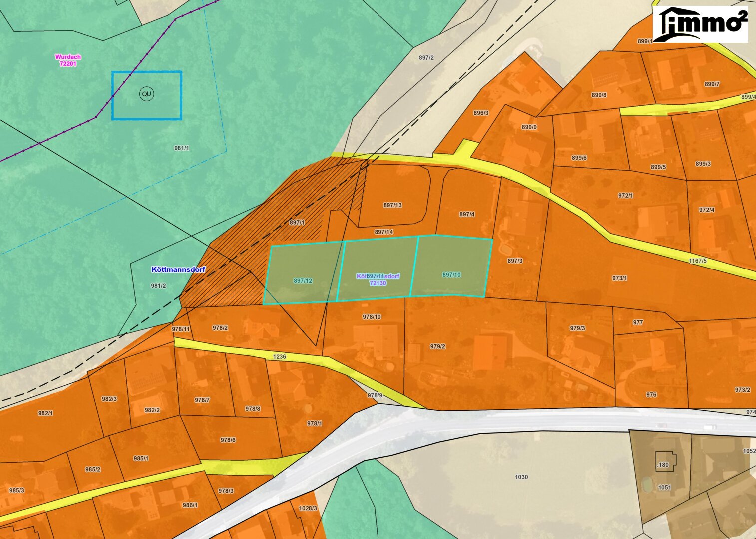The width and height of the screenshot is (756, 539).
Task: Click the immo² logo
Action: pos(700,24)
